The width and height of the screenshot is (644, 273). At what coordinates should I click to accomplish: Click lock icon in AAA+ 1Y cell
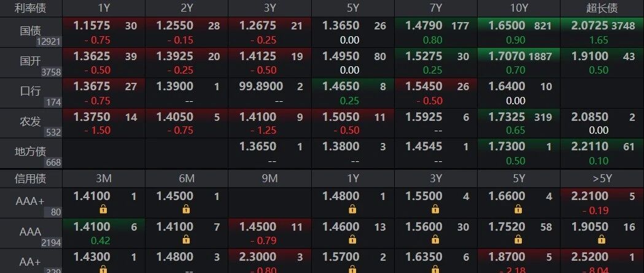(x=352, y=209)
